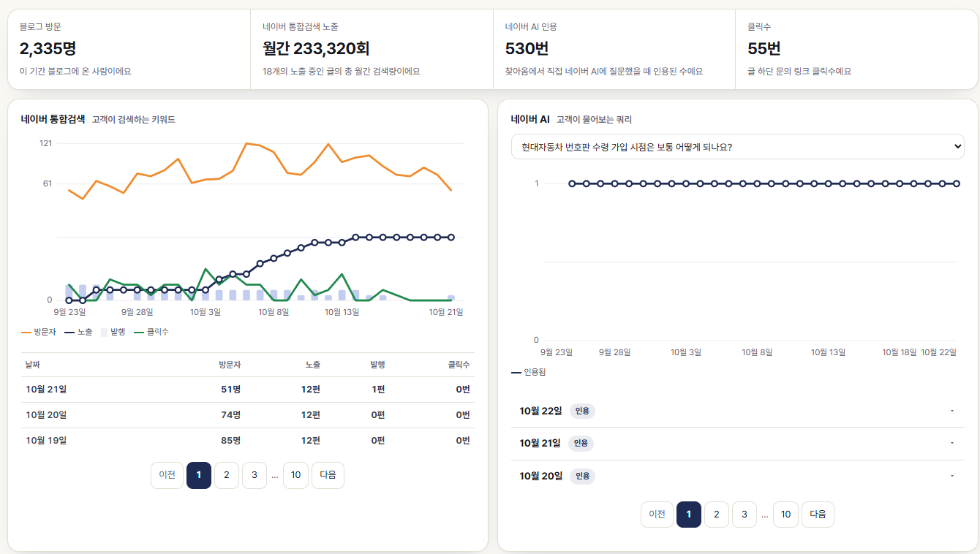The height and width of the screenshot is (554, 980).
Task: Click the 인용됨 legend entry
Action: (x=528, y=372)
